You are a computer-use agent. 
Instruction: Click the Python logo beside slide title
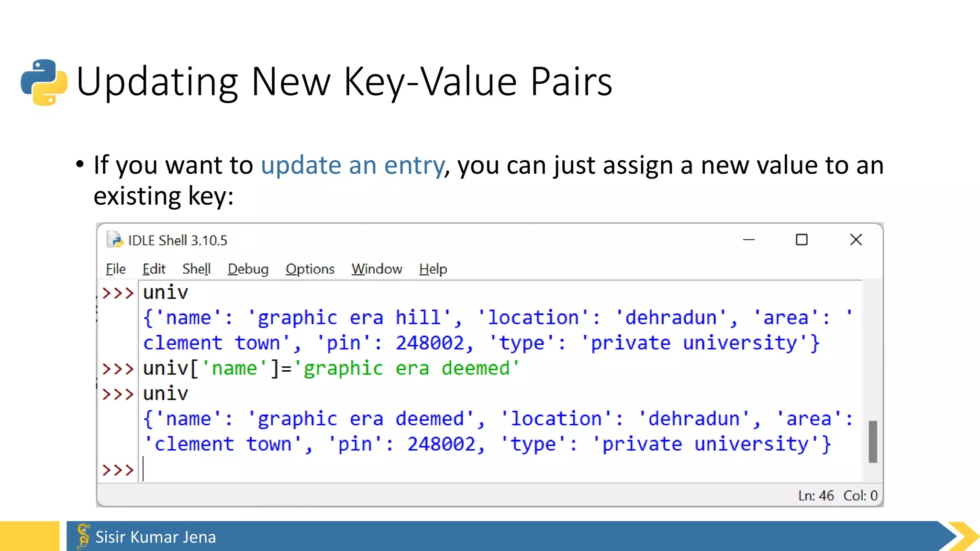pyautogui.click(x=44, y=82)
